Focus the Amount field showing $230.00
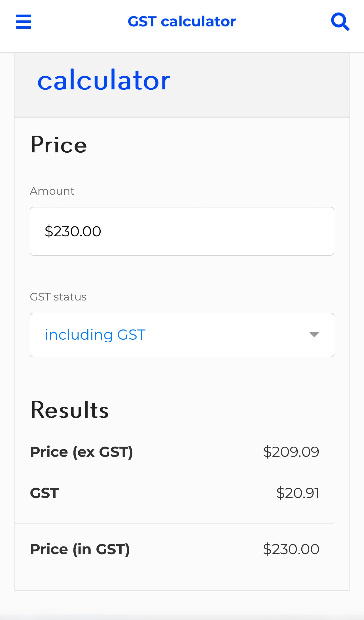The width and height of the screenshot is (364, 620). (x=182, y=231)
